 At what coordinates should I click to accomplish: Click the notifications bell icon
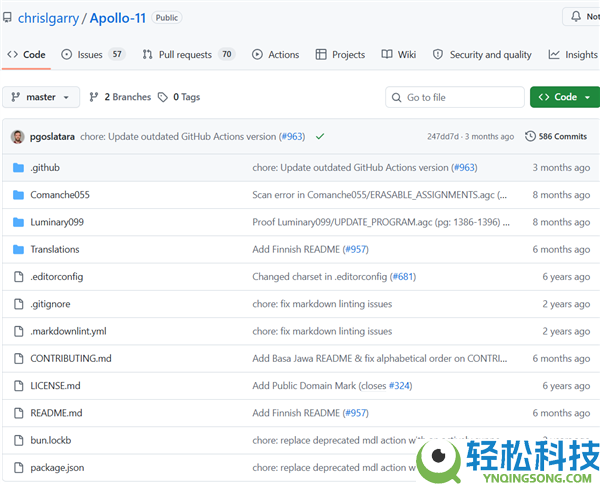click(x=576, y=16)
